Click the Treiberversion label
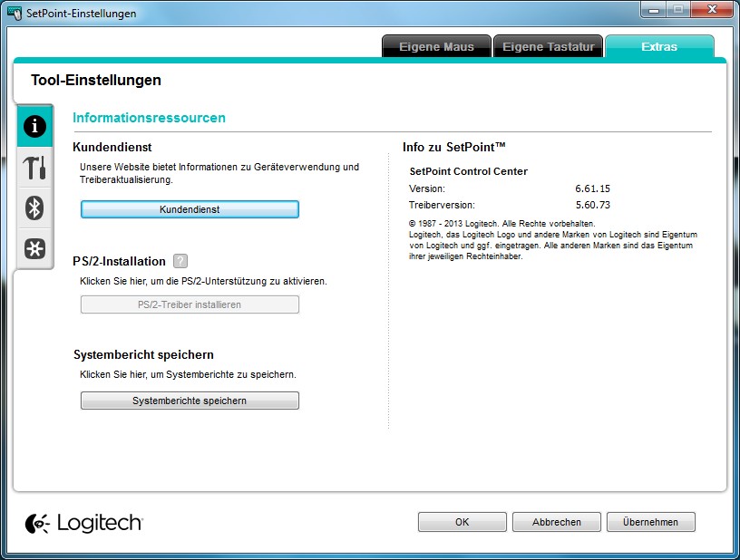This screenshot has height=560, width=740. 442,205
